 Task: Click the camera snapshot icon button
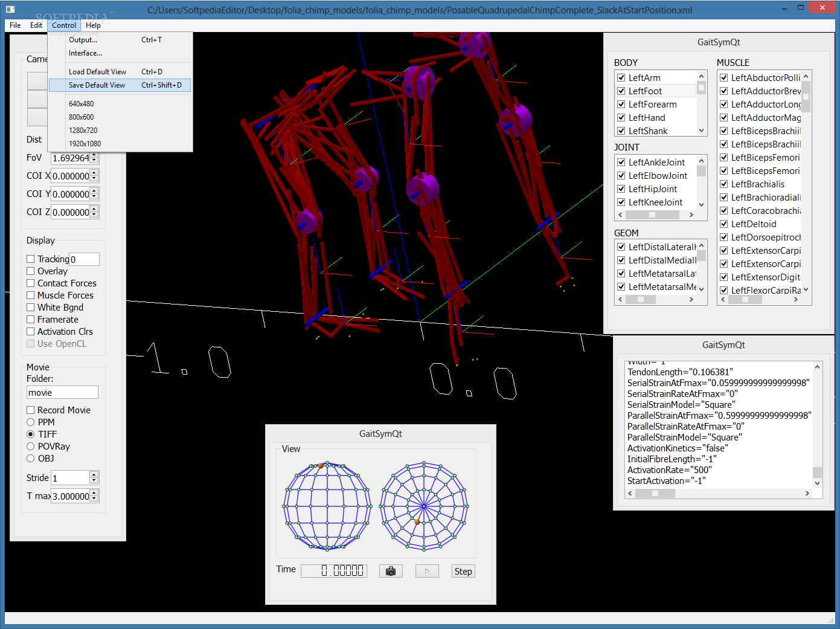[x=391, y=571]
